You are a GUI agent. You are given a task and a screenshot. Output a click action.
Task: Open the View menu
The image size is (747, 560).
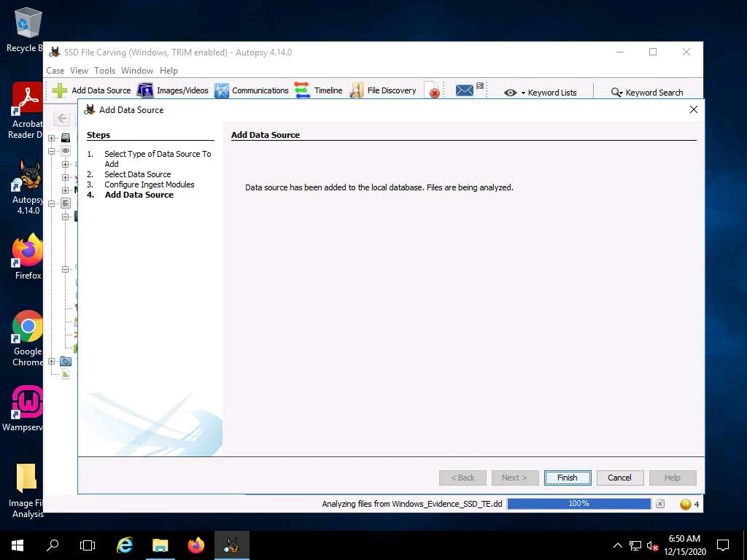79,71
